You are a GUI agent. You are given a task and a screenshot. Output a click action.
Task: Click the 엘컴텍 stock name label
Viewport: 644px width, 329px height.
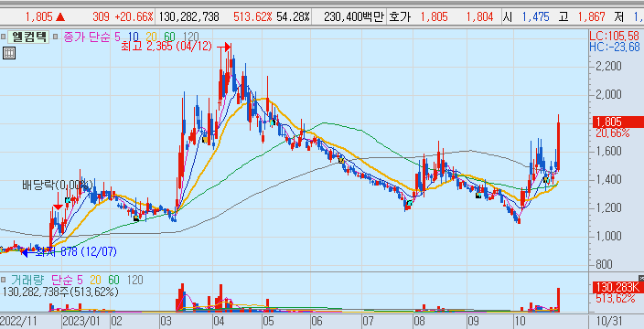(x=28, y=37)
